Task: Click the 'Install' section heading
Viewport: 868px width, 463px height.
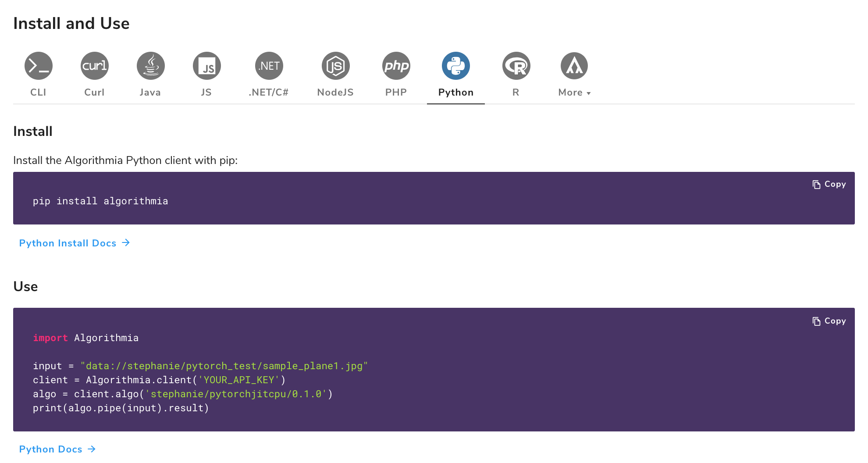Action: (x=33, y=132)
